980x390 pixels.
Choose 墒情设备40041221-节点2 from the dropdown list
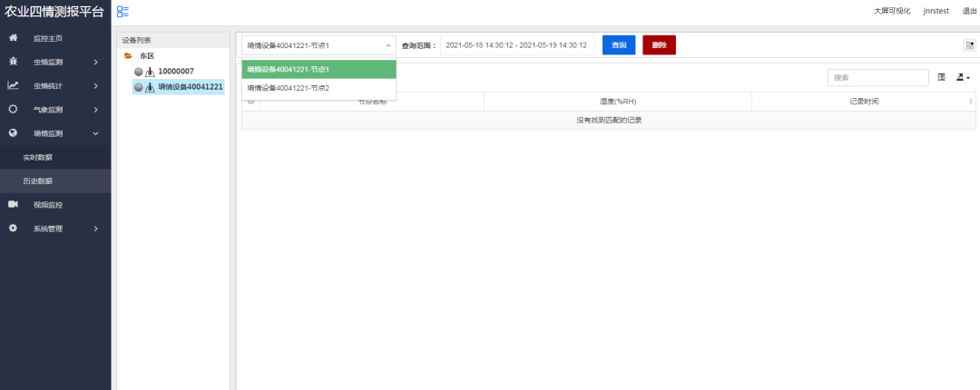coord(318,88)
